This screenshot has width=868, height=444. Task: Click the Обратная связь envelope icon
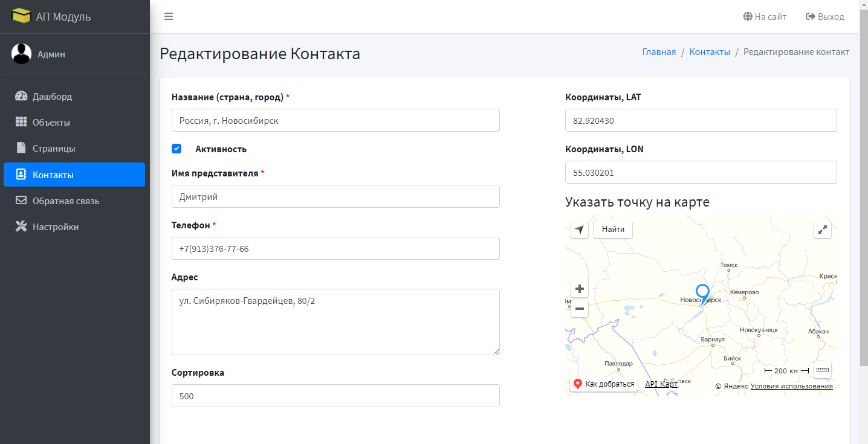tap(21, 201)
